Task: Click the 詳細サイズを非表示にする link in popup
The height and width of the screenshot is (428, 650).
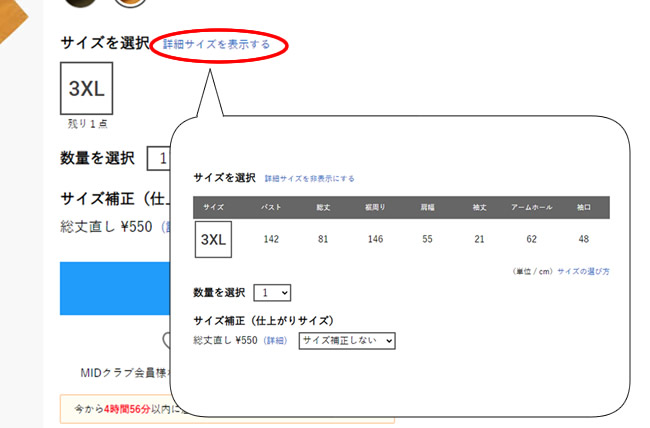Action: (x=309, y=179)
